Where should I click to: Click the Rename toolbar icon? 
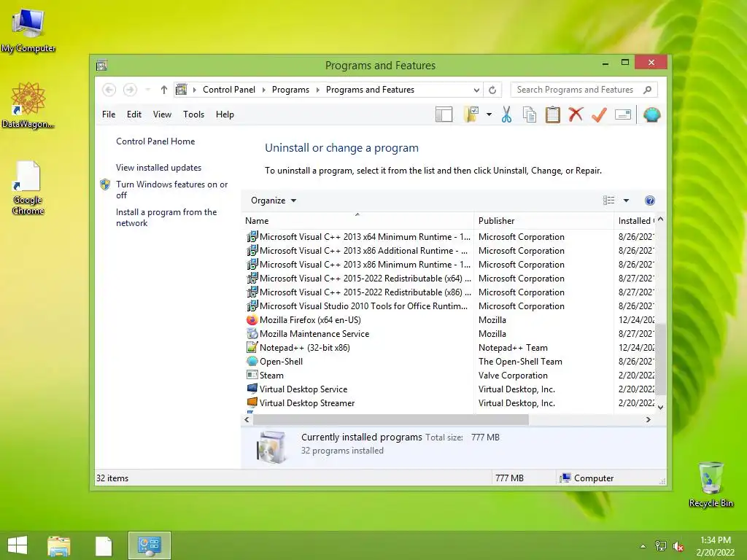tap(623, 114)
